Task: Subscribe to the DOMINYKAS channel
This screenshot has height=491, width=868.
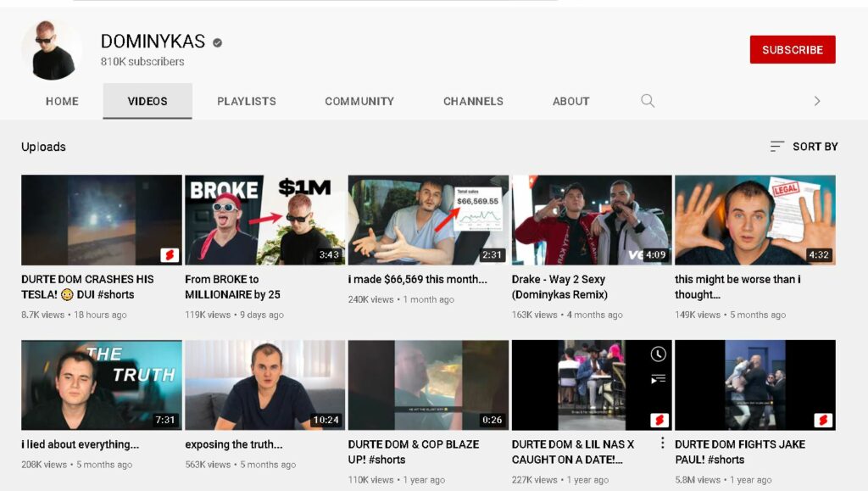Action: [793, 50]
